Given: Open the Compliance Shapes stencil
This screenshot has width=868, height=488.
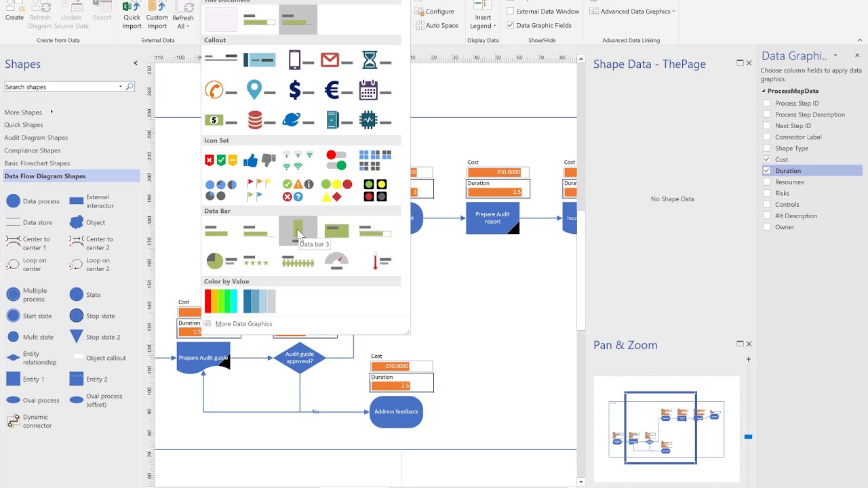Looking at the screenshot, I should tap(33, 150).
